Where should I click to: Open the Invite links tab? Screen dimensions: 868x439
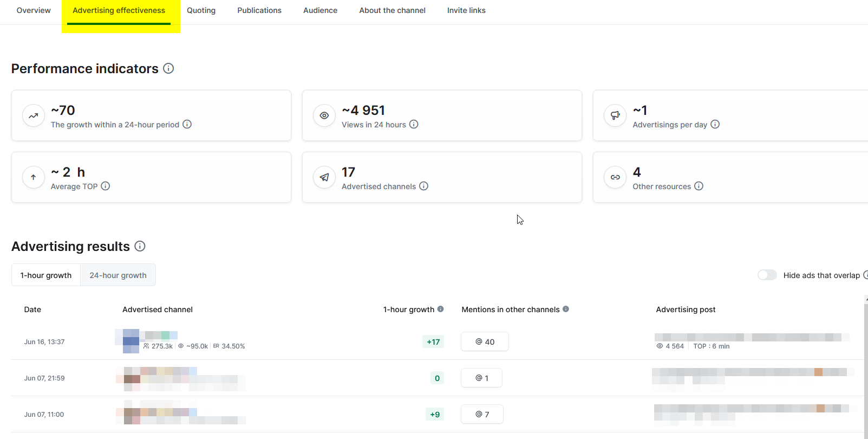[x=466, y=10]
